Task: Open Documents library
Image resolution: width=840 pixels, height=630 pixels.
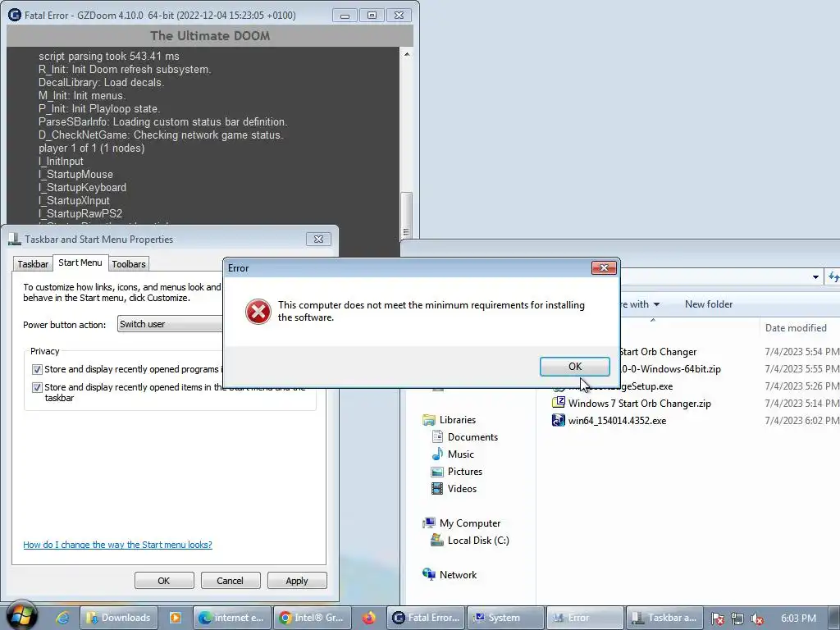Action: (x=472, y=437)
